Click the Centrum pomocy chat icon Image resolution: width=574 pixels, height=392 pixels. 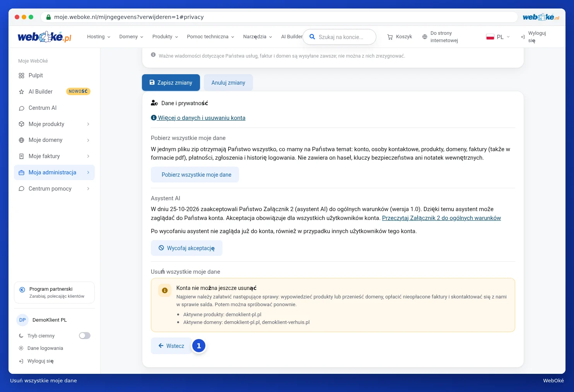21,189
